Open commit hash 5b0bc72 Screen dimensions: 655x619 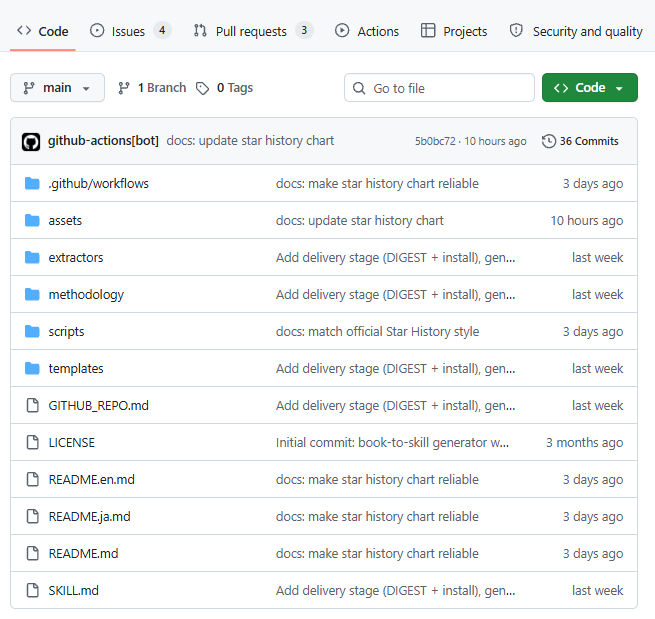[435, 141]
